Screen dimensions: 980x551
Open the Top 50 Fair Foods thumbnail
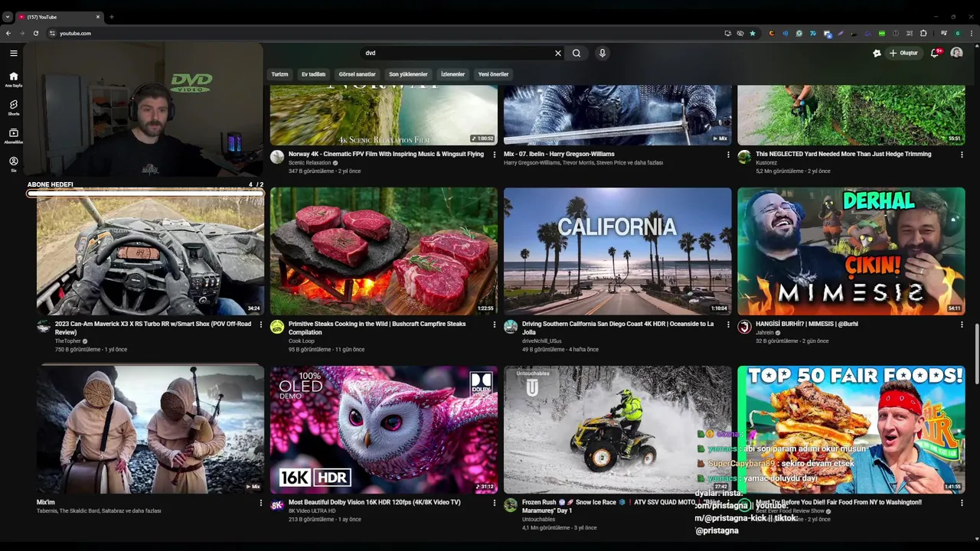coord(851,429)
